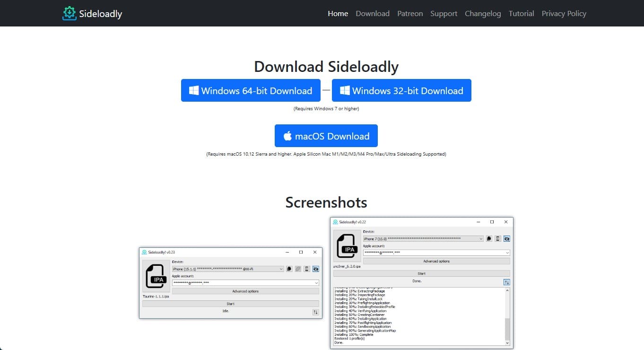Click the 'Installing 50%: CreatingContainer' log line

point(359,315)
